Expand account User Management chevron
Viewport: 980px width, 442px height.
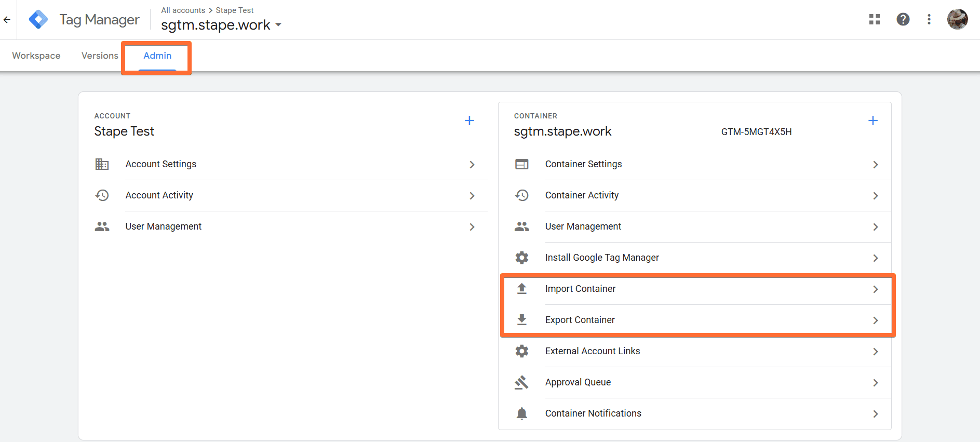pyautogui.click(x=472, y=227)
